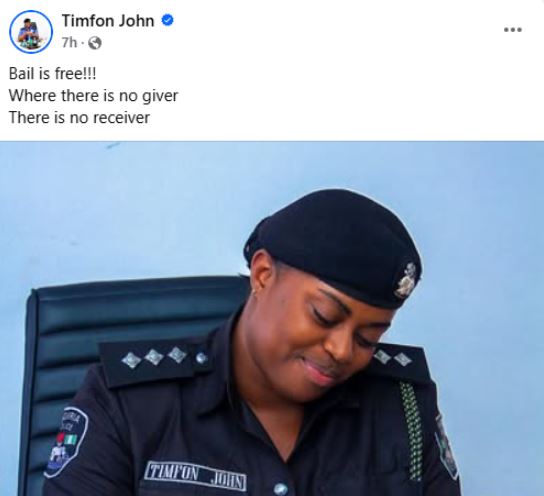Click the green braided lanyard on the uniform
Viewport: 544px width, 496px height.
click(412, 431)
